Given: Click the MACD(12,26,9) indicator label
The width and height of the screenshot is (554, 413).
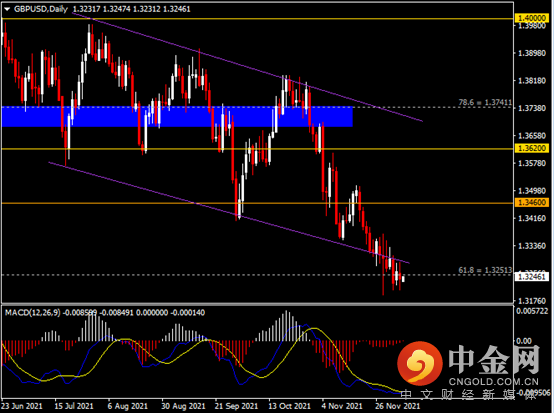Looking at the screenshot, I should click(x=33, y=313).
